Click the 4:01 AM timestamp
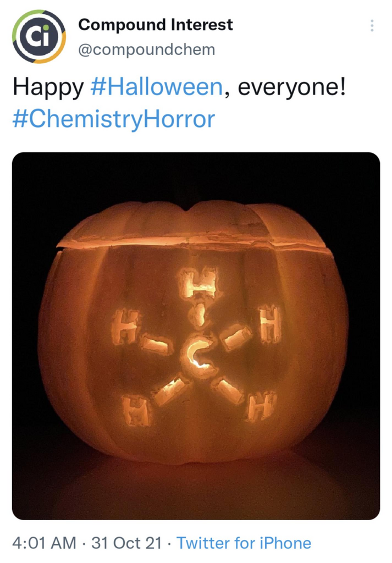392x563 pixels. click(44, 543)
